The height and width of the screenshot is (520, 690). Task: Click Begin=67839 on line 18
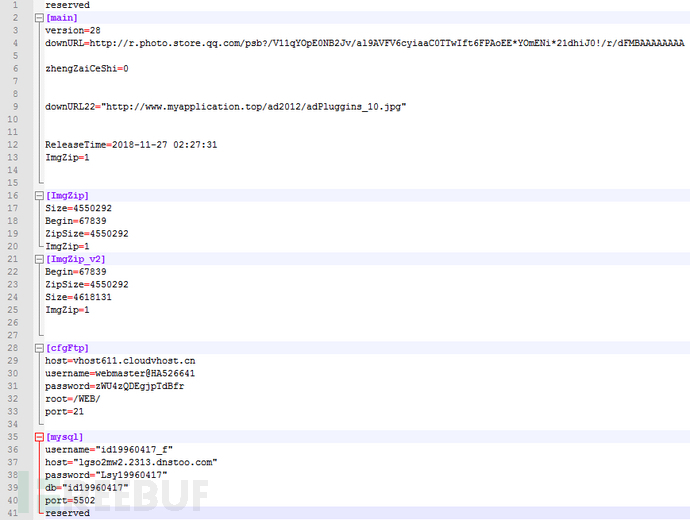point(76,221)
